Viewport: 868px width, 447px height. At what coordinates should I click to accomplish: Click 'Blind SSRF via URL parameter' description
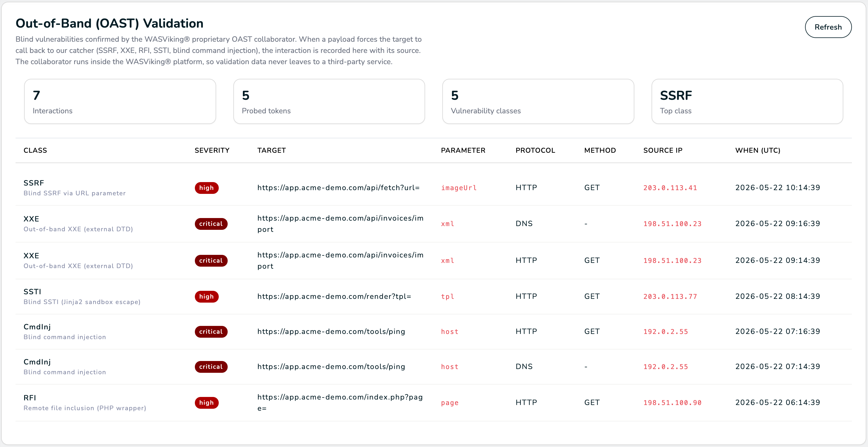[74, 193]
